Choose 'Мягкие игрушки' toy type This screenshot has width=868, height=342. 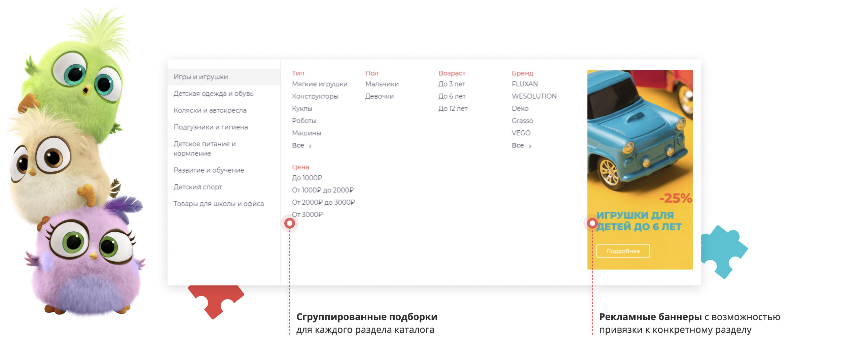[319, 84]
